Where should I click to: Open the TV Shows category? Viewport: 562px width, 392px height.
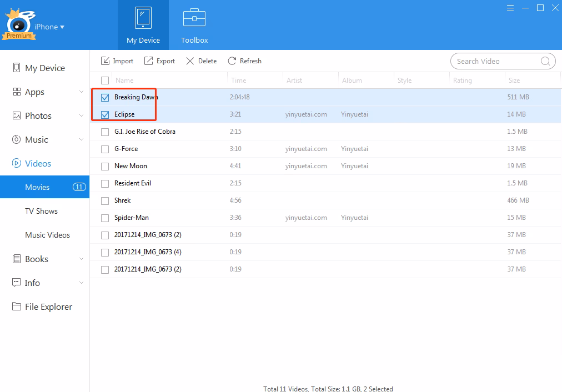tap(42, 211)
